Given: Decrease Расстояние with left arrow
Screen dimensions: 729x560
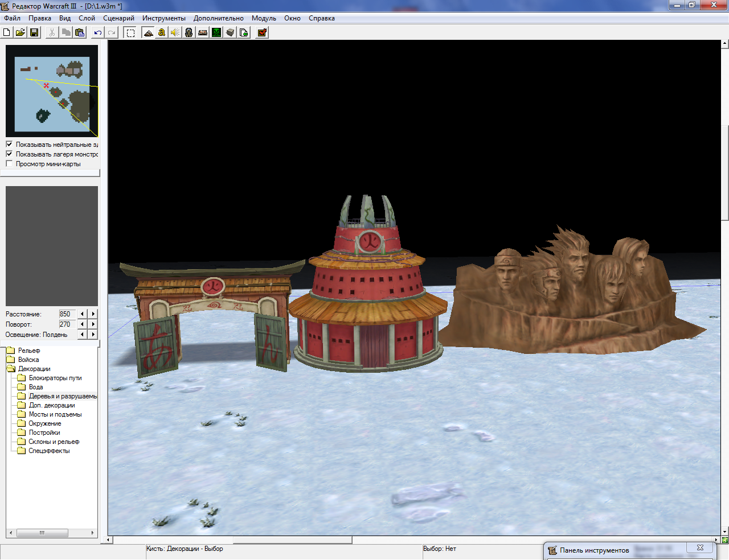Looking at the screenshot, I should tap(82, 314).
